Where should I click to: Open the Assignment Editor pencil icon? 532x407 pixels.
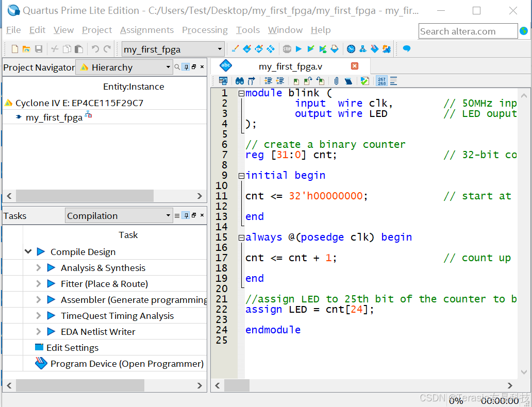coord(235,49)
